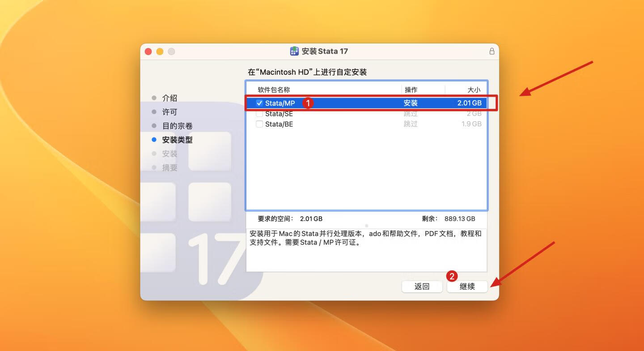
Task: Click the package description text box
Action: click(x=366, y=249)
